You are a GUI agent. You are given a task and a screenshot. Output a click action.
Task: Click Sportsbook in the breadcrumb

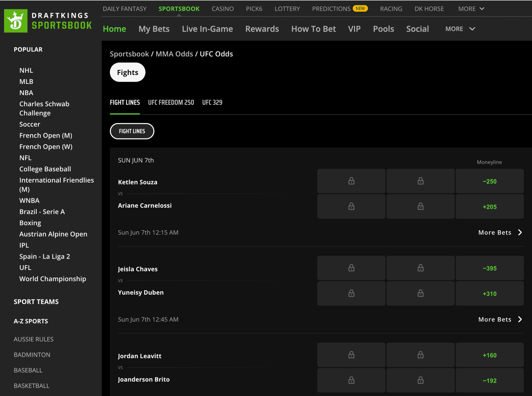[x=129, y=54]
